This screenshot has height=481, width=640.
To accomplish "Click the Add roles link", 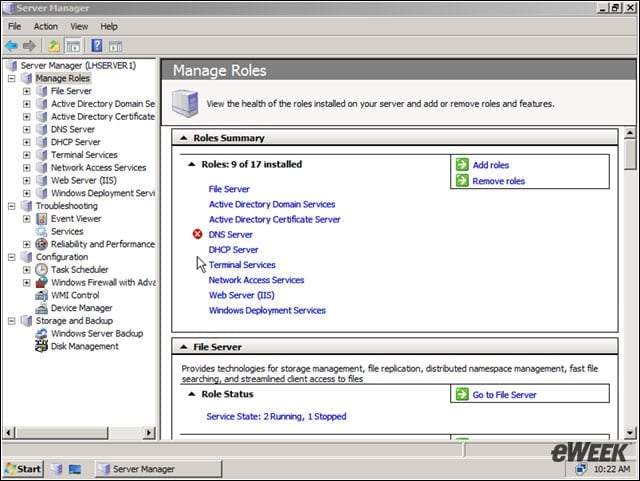I will coord(491,165).
